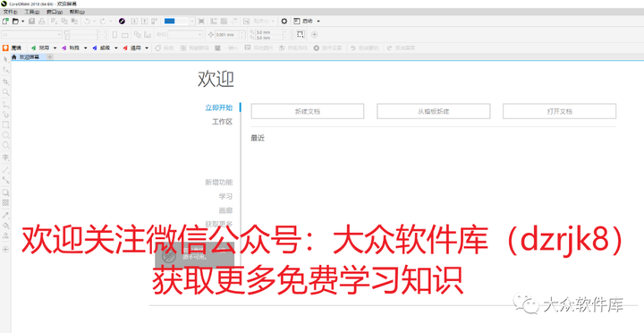Click the round black-and-purple Corel icon
The image size is (644, 333).
click(122, 21)
